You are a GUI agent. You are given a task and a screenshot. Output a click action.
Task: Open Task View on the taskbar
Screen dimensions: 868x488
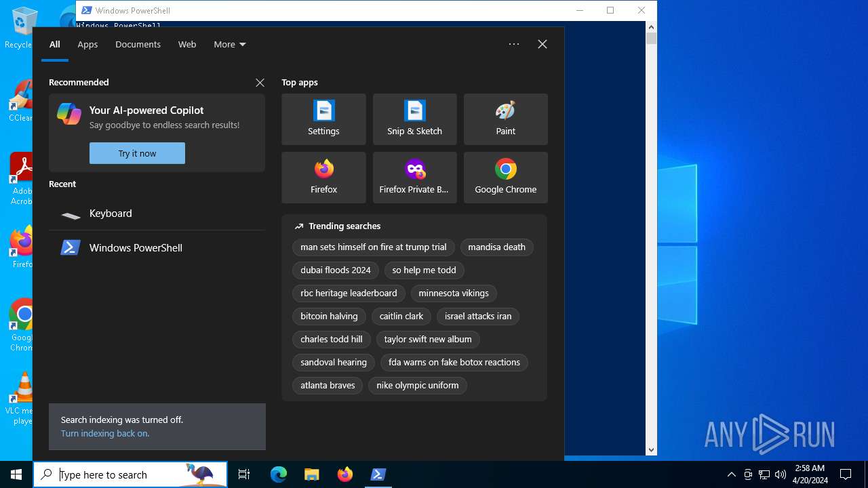244,474
